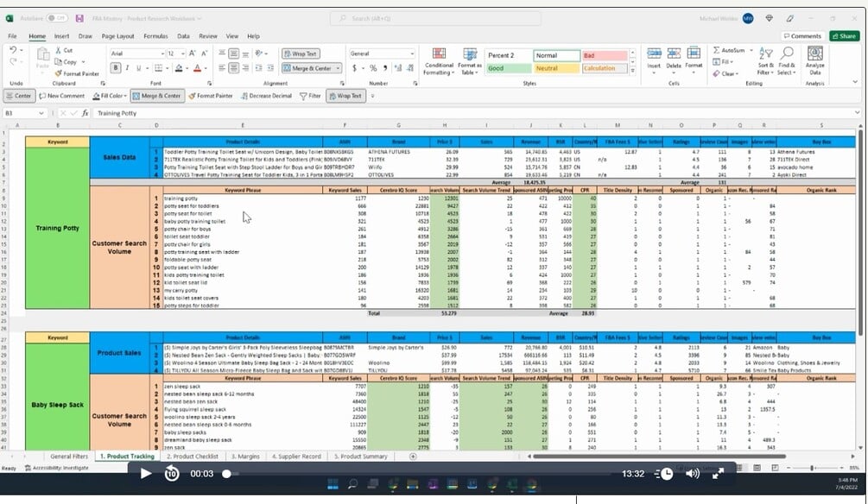Click the Increase Decimal icon in Number group
Viewport: 868px width, 504px height.
pyautogui.click(x=398, y=68)
